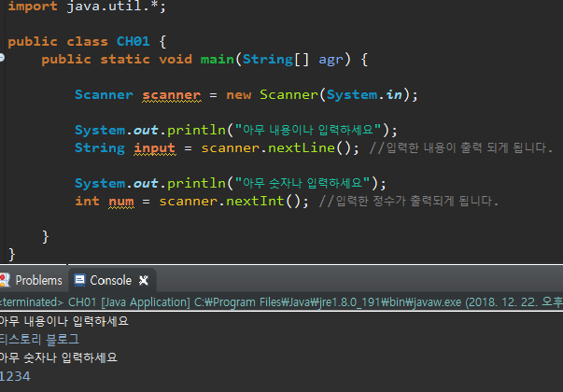Click the comment 입력한 정수가 출력되게 됩니다
This screenshot has width=563, height=392.
click(409, 201)
